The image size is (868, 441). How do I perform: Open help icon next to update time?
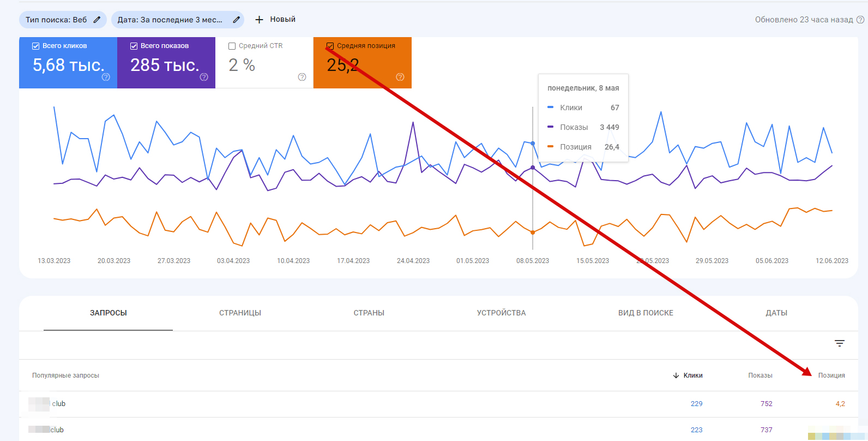[x=860, y=20]
